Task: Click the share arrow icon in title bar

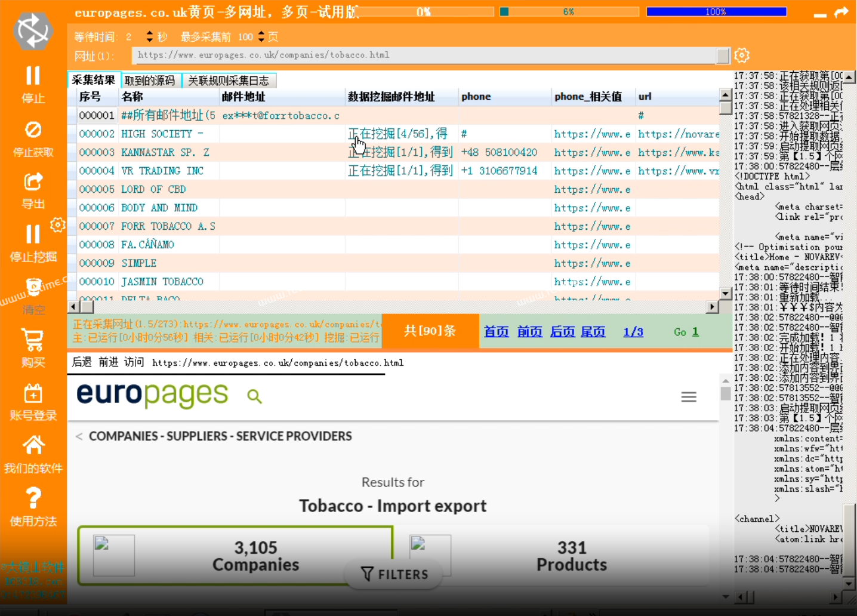Action: (x=841, y=12)
